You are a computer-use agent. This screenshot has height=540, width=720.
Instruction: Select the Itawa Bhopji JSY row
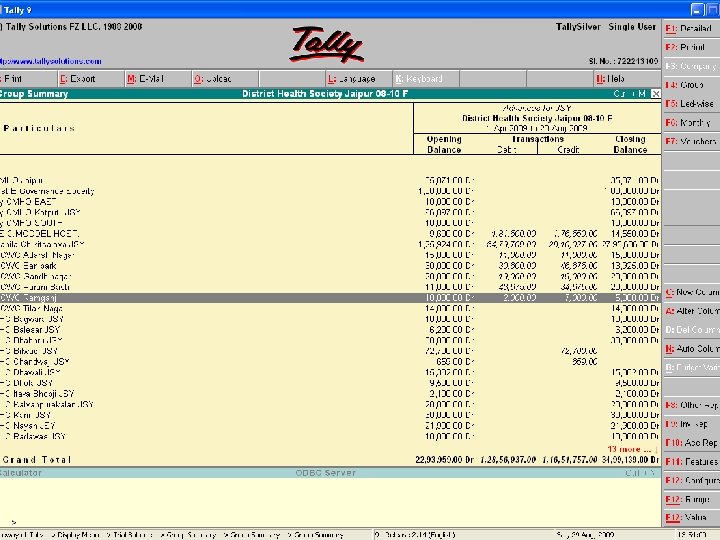coord(330,394)
